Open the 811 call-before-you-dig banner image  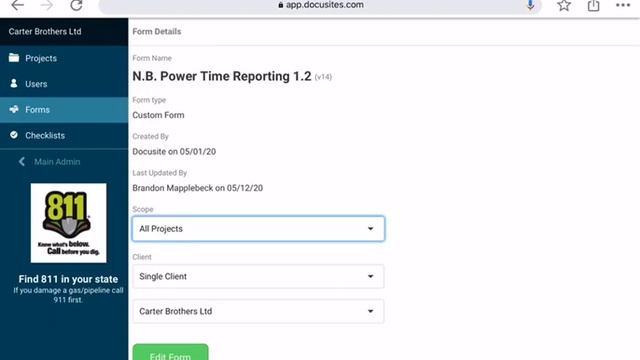[x=68, y=223]
